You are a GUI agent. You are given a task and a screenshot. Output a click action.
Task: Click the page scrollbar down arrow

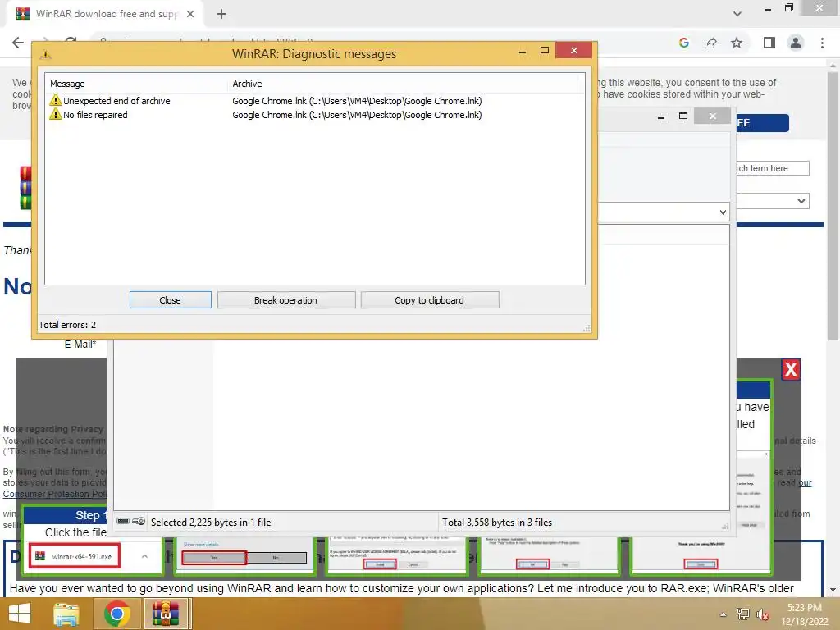coord(833,590)
